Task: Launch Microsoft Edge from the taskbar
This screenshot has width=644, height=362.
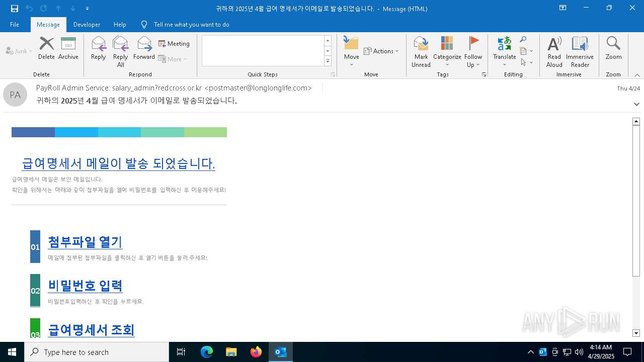Action: point(207,352)
